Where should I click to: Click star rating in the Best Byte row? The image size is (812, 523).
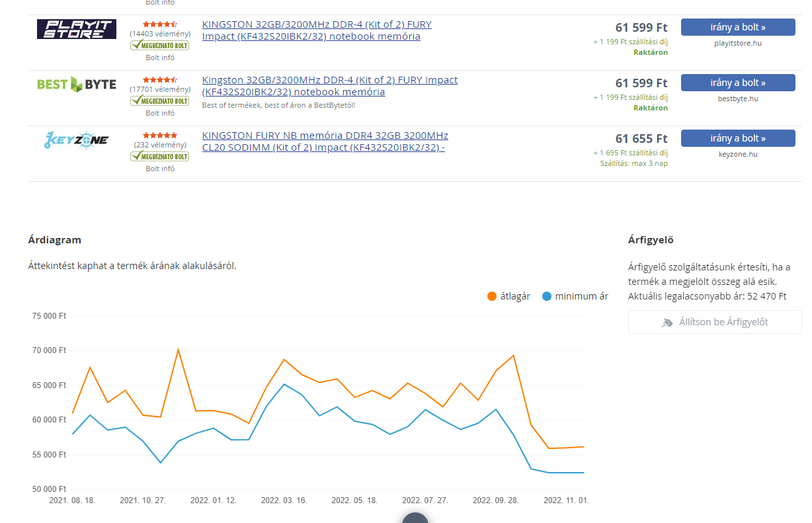coord(160,79)
